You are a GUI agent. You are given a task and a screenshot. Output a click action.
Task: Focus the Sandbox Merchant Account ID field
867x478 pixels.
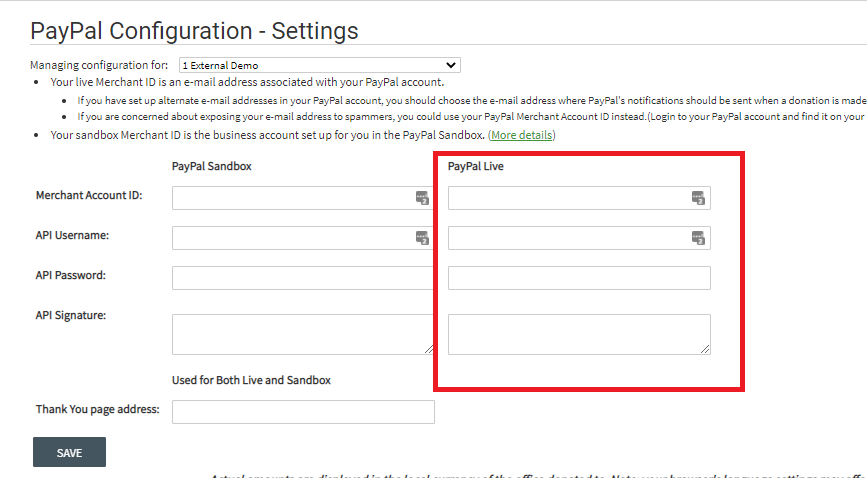click(303, 198)
